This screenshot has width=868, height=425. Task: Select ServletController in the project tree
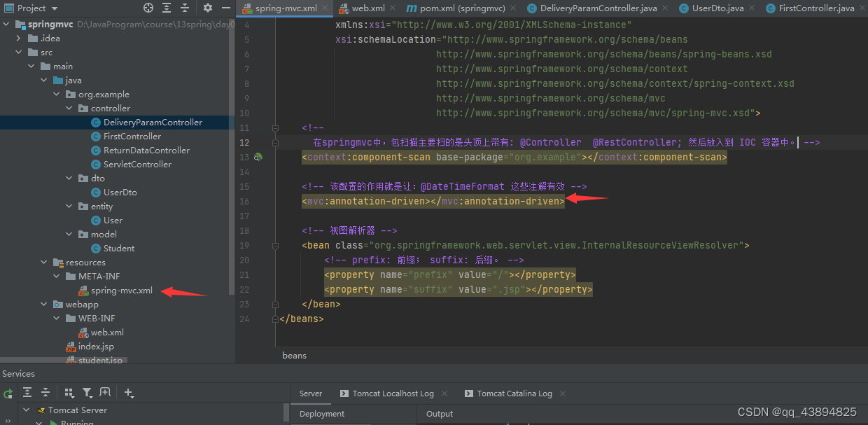pyautogui.click(x=137, y=165)
